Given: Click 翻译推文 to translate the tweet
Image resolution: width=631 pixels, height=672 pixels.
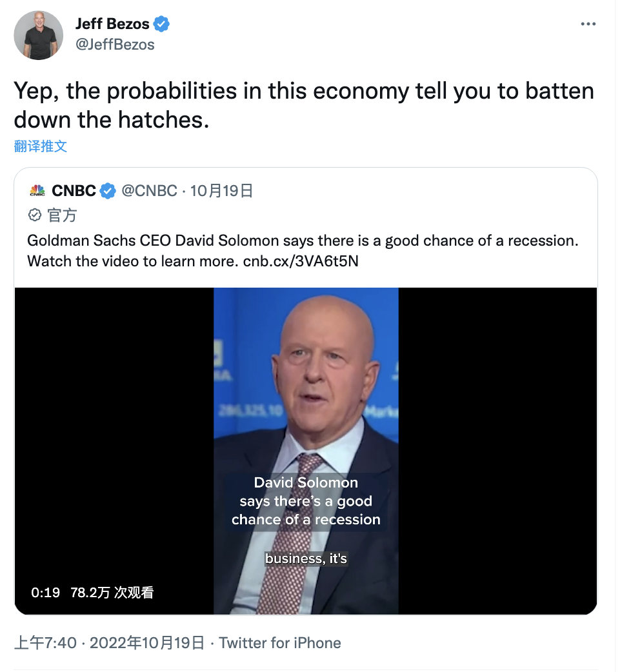Looking at the screenshot, I should tap(41, 146).
